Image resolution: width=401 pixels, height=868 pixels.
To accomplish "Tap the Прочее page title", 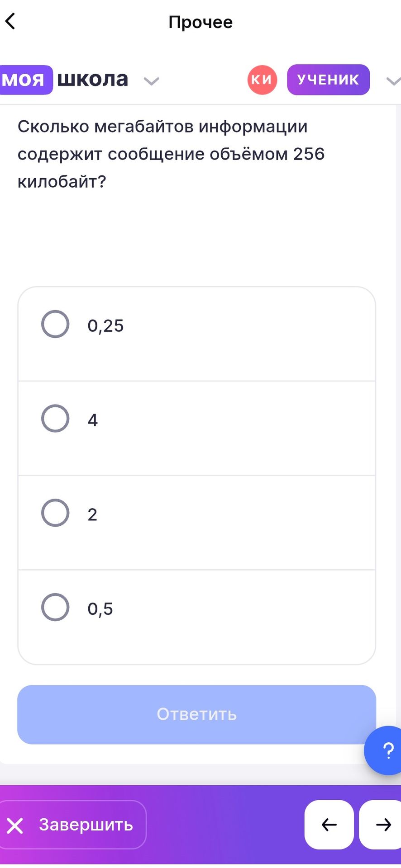I will point(200,22).
